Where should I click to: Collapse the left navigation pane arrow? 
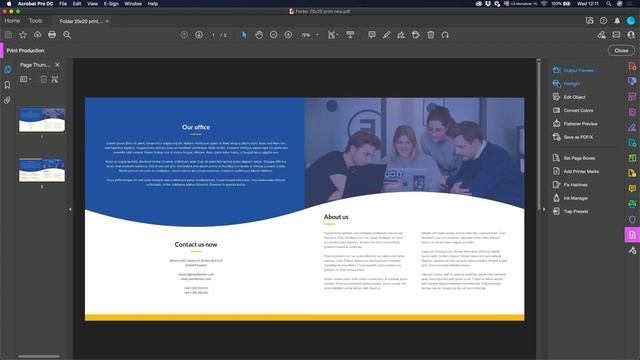pyautogui.click(x=70, y=209)
